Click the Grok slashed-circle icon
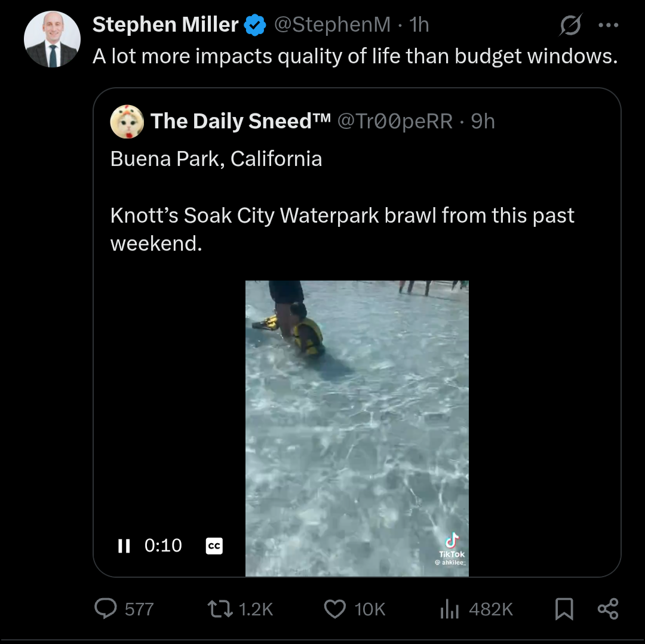 [x=570, y=25]
